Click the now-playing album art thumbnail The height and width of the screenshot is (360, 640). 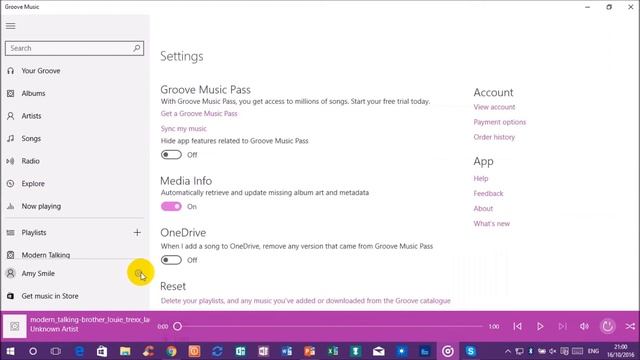tap(15, 326)
